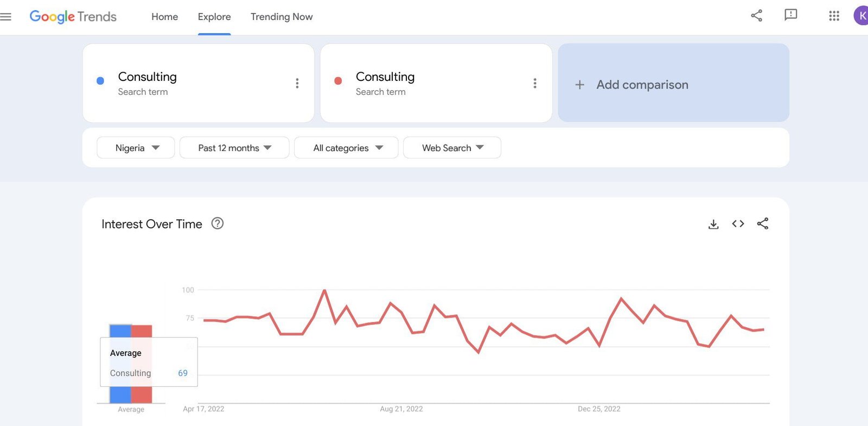The height and width of the screenshot is (426, 868).
Task: Click the plus icon in Add comparison
Action: pyautogui.click(x=579, y=85)
